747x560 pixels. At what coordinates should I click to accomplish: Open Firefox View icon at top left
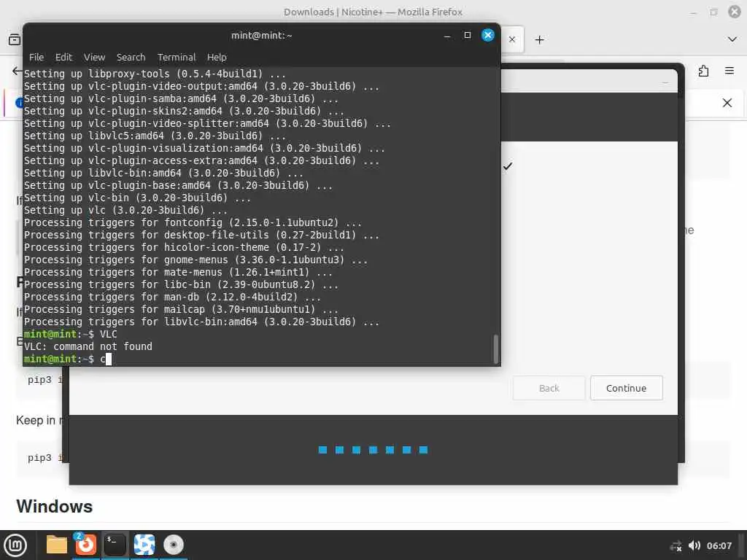(x=15, y=39)
